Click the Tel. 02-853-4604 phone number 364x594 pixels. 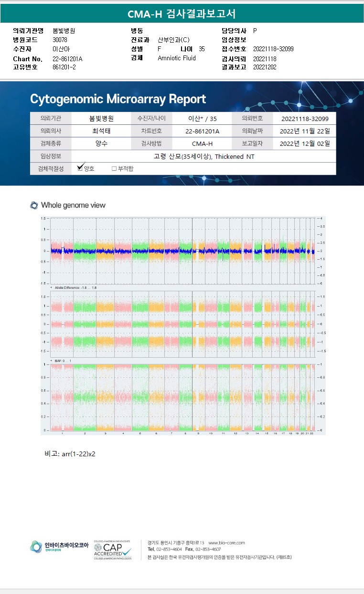165,549
